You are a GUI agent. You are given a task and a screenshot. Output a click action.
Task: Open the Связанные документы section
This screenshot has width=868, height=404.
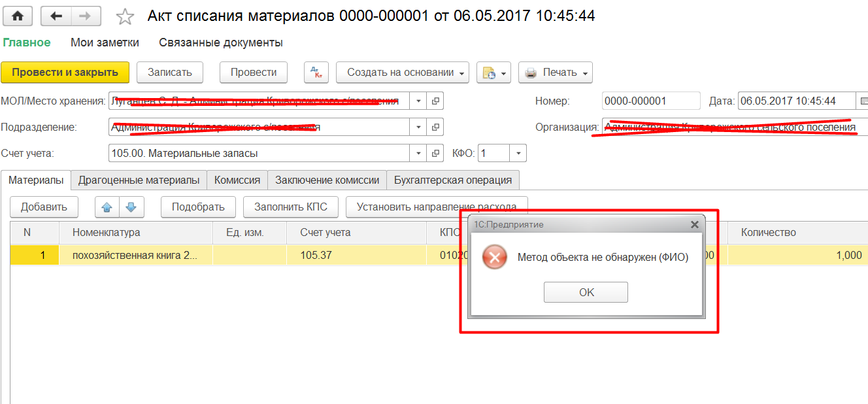point(220,42)
